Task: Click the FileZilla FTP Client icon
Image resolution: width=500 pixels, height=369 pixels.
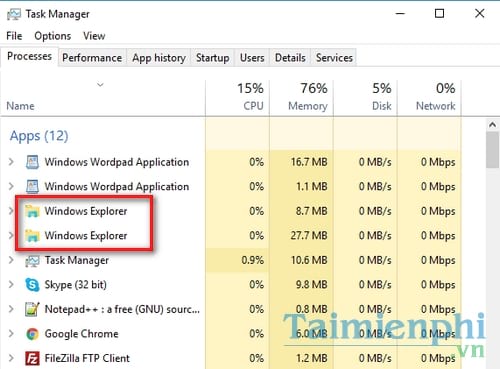Action: pos(32,358)
